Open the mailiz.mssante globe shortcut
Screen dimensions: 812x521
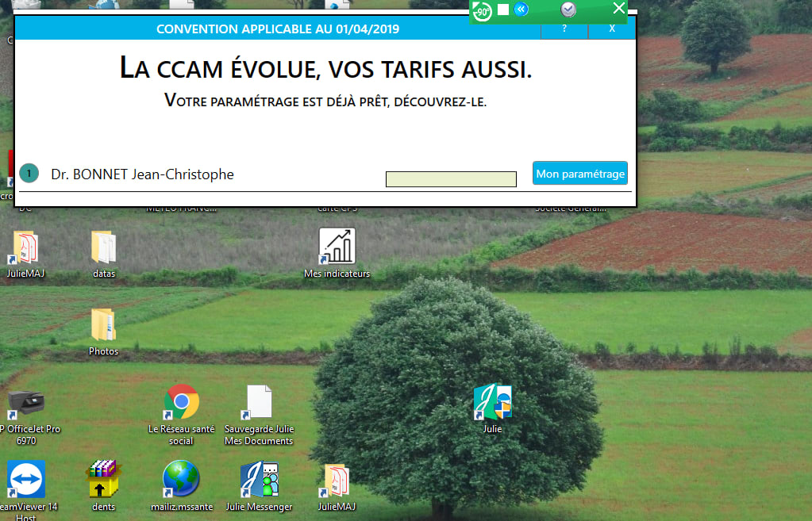[181, 480]
